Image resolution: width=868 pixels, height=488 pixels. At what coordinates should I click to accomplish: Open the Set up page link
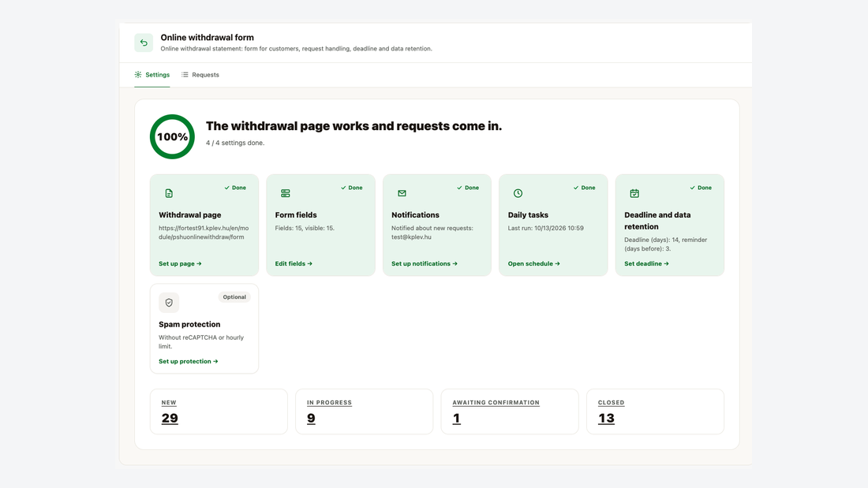pos(180,264)
